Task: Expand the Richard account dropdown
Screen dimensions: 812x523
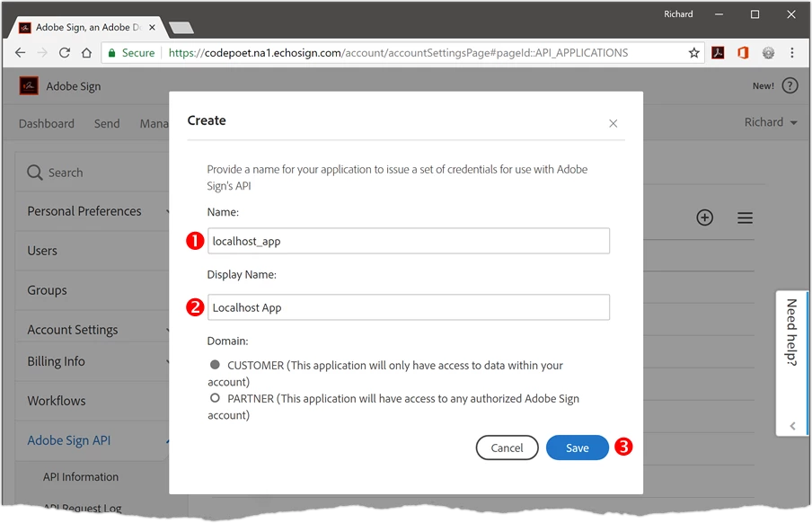Action: [770, 122]
